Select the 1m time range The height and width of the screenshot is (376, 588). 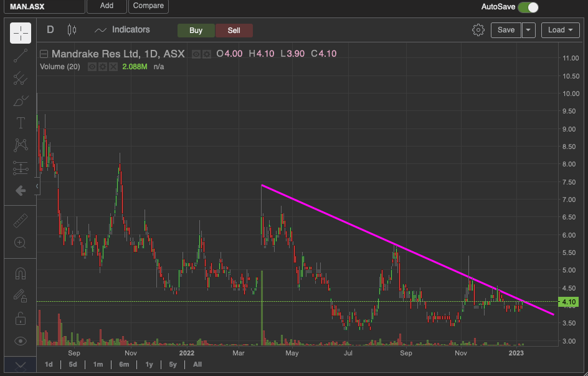point(98,364)
